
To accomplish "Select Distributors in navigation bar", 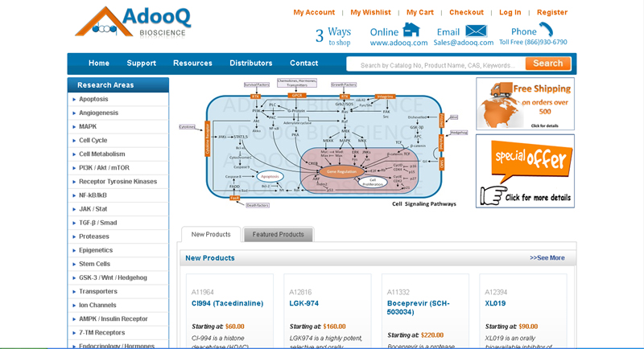I will point(251,64).
